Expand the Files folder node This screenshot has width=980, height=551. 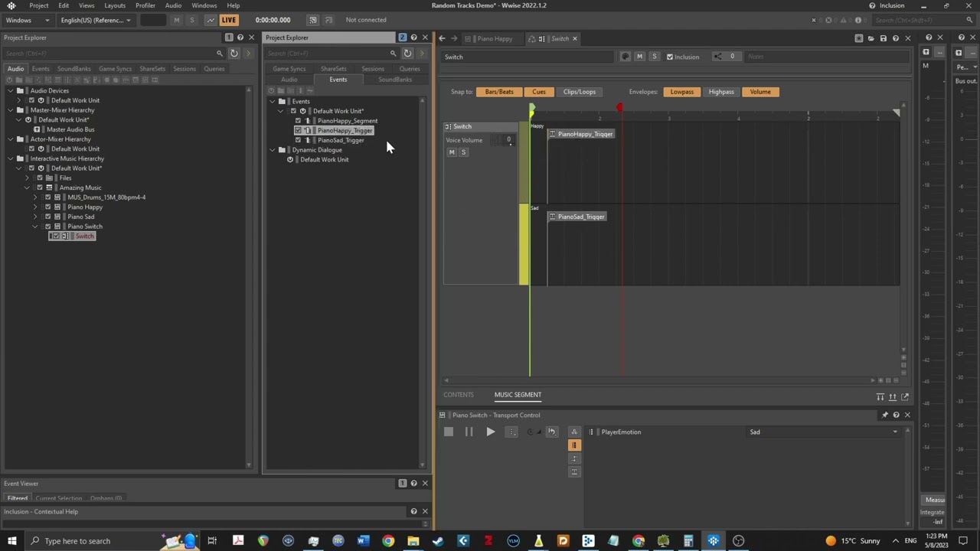pos(27,178)
